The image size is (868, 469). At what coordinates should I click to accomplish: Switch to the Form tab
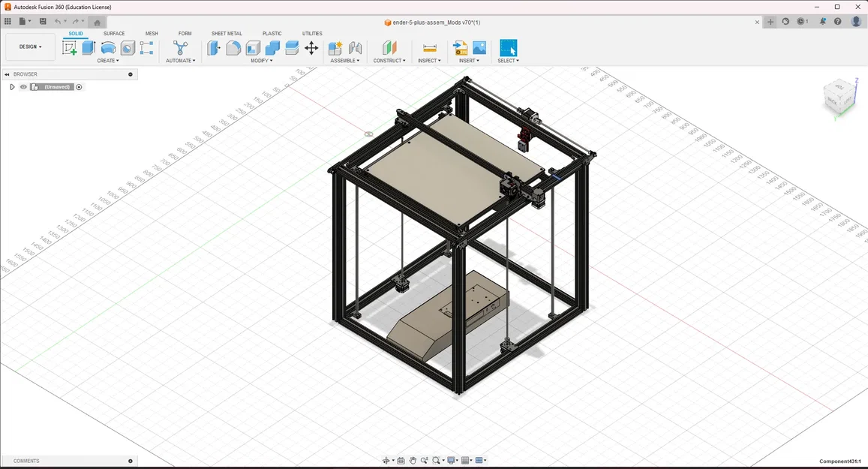tap(185, 34)
